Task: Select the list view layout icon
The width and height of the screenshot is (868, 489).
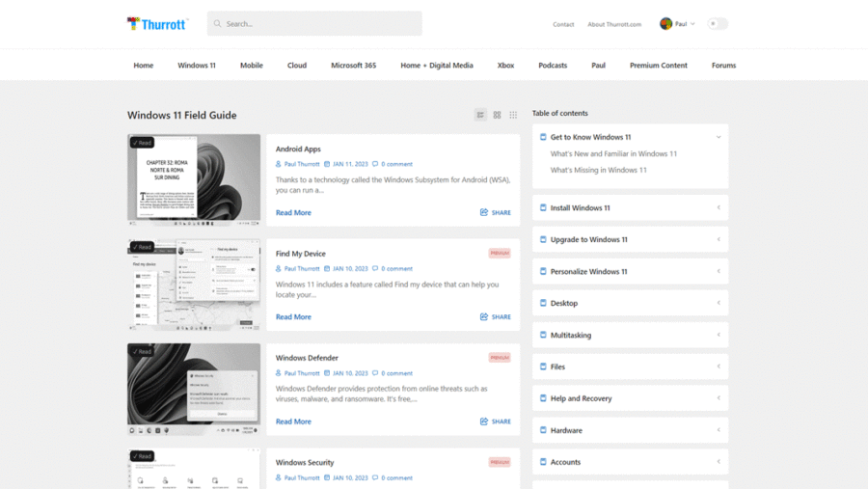Action: click(480, 115)
